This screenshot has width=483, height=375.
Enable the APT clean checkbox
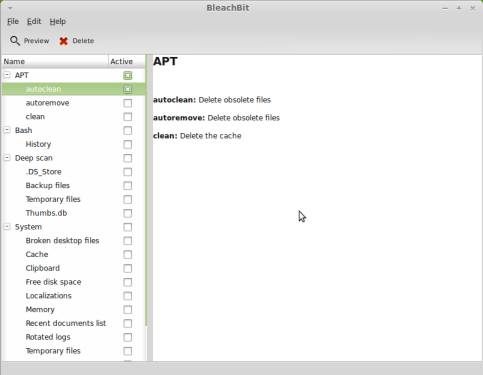[x=127, y=117]
